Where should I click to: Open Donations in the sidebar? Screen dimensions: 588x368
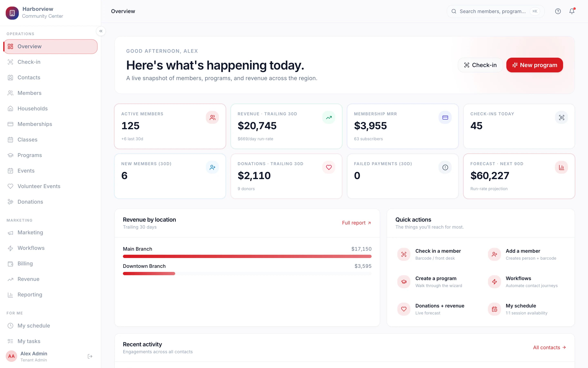pos(51,202)
